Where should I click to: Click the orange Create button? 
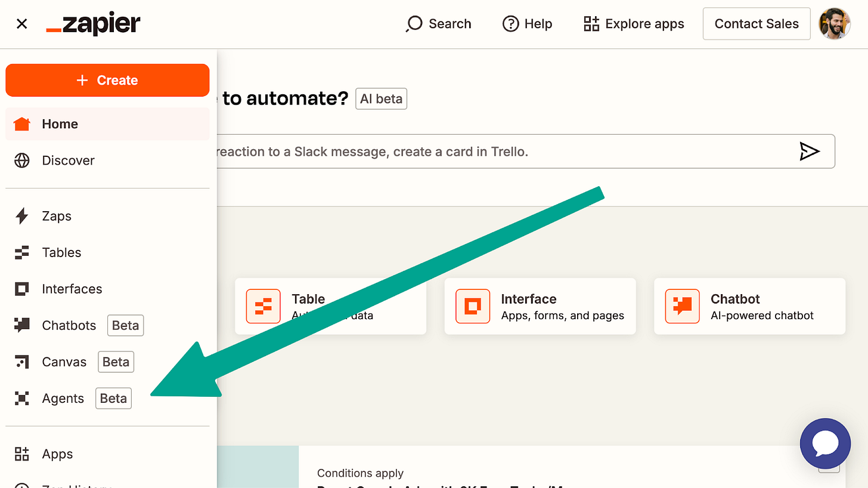click(107, 80)
